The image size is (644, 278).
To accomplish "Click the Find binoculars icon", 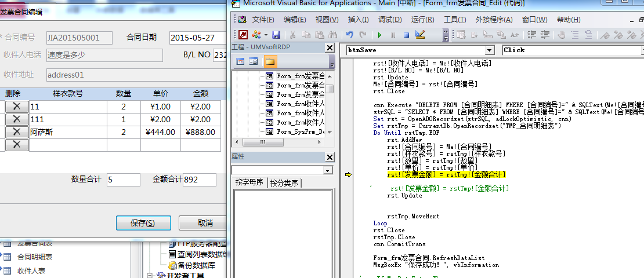I will pos(333,35).
